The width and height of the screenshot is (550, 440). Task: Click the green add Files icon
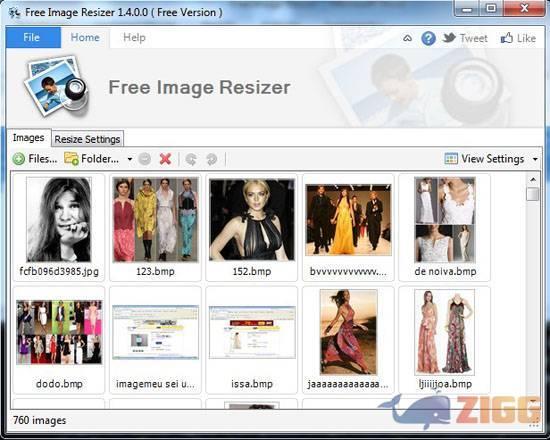click(19, 159)
